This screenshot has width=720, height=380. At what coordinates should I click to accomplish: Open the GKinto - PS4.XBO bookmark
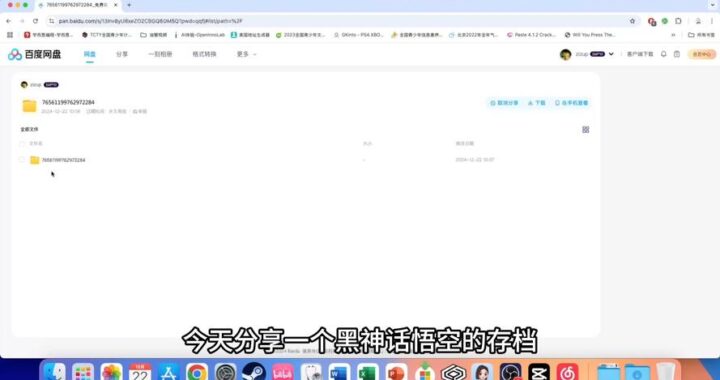(x=358, y=35)
